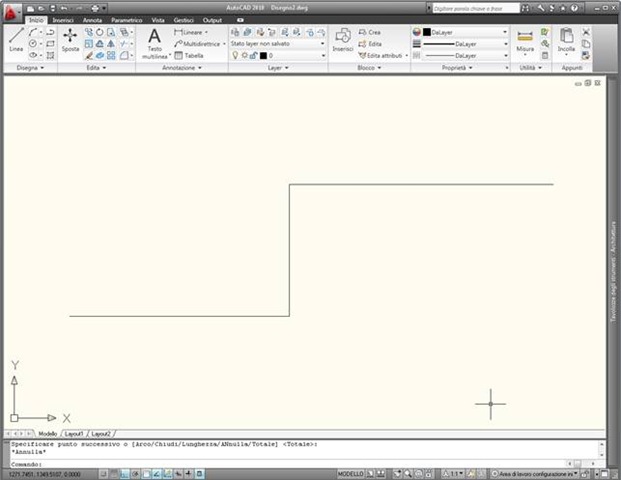Viewport: 621px width, 480px height.
Task: Select the erase tool in Edita panel
Action: click(89, 55)
